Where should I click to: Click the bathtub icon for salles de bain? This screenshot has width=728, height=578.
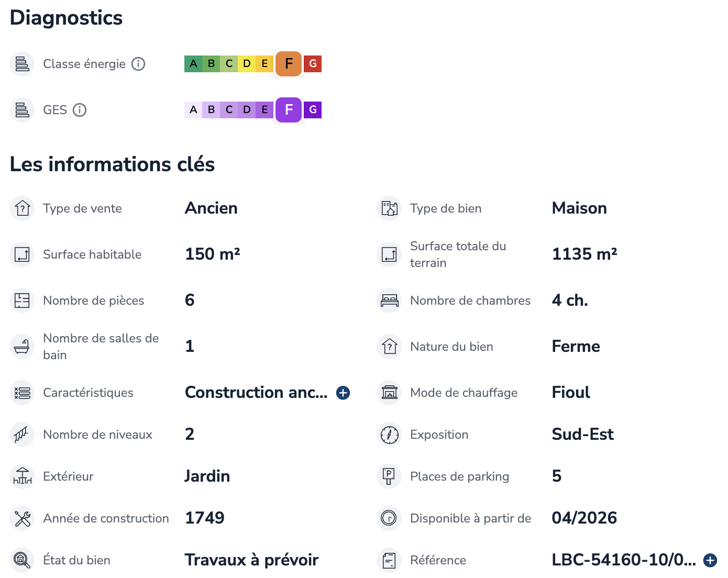tap(22, 347)
